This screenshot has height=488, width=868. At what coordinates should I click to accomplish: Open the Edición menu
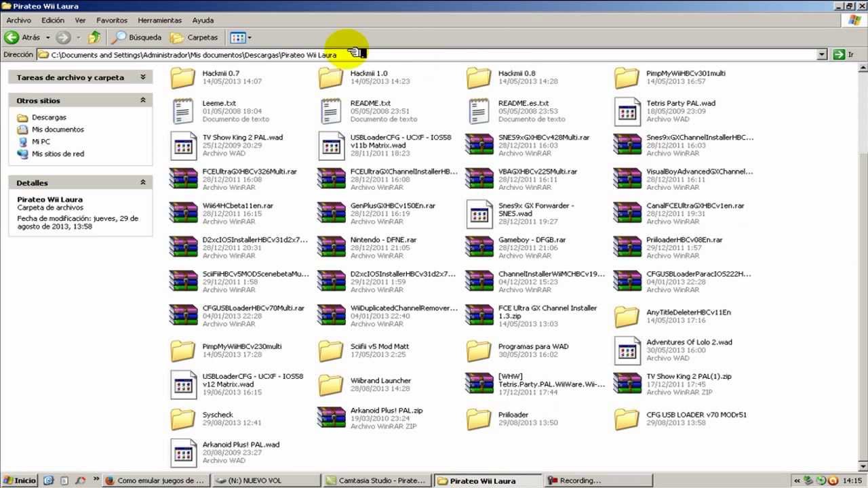click(x=53, y=20)
